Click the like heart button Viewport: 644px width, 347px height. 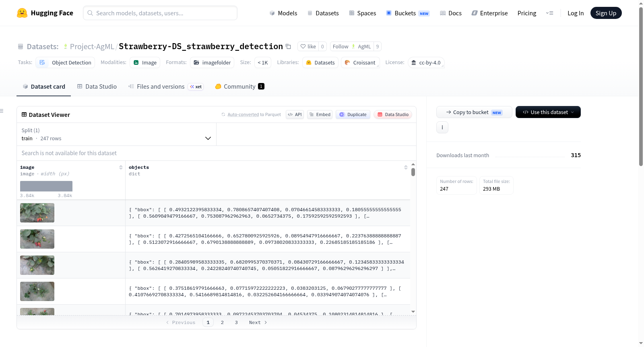pos(308,46)
